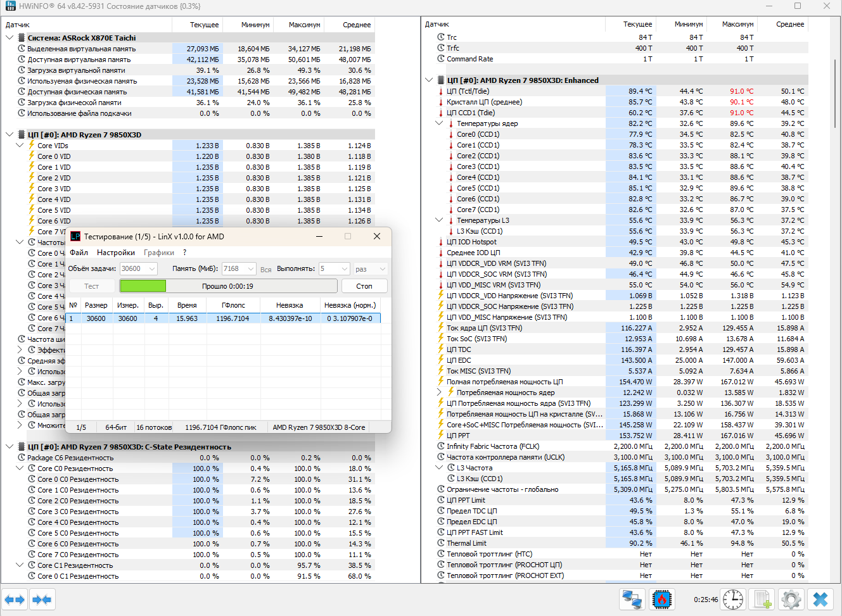Image resolution: width=842 pixels, height=616 pixels.
Task: Click the '16 потоков' status bar entry
Action: (154, 427)
